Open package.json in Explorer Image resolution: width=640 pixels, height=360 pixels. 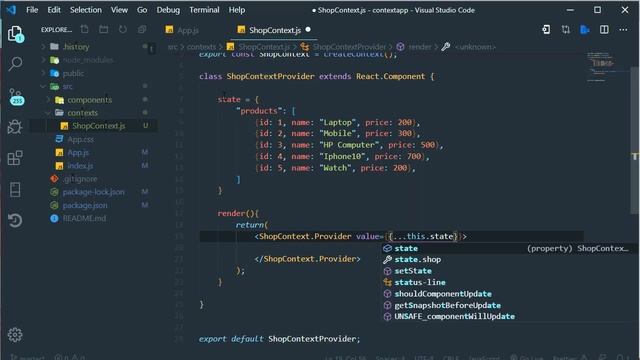85,205
